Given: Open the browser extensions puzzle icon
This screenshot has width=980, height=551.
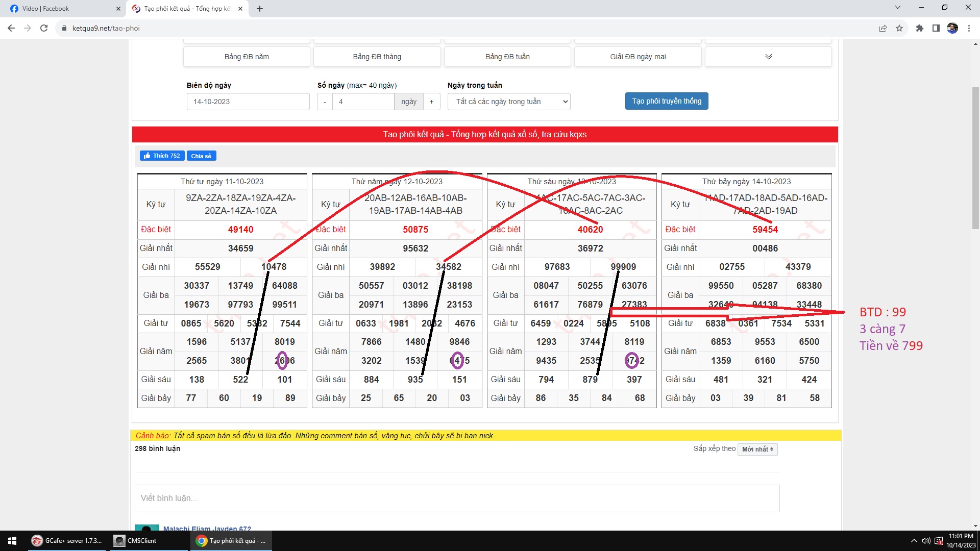Looking at the screenshot, I should point(919,28).
